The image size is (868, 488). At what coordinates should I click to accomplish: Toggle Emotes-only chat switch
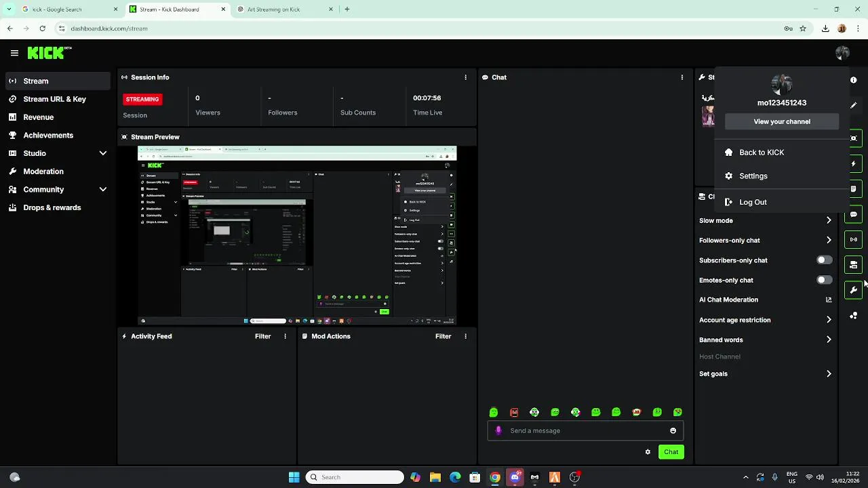coord(824,280)
